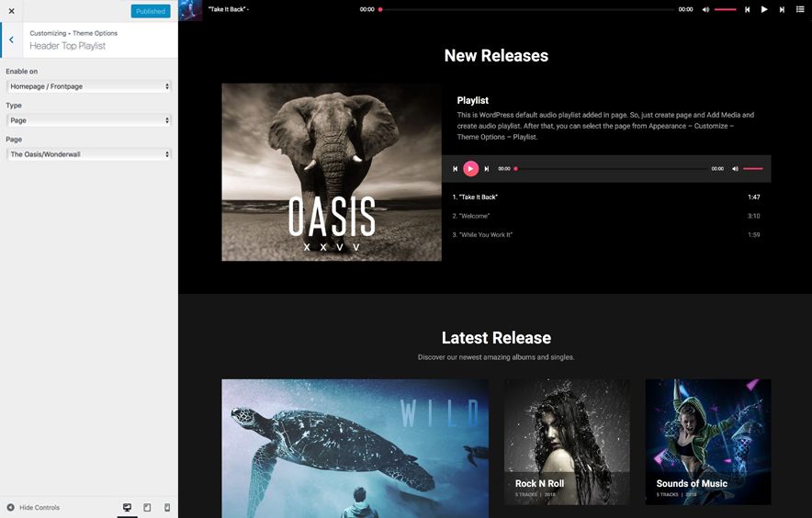Screen dimensions: 812x518
Task: Click previous track icon in header top player
Action: pyautogui.click(x=747, y=9)
